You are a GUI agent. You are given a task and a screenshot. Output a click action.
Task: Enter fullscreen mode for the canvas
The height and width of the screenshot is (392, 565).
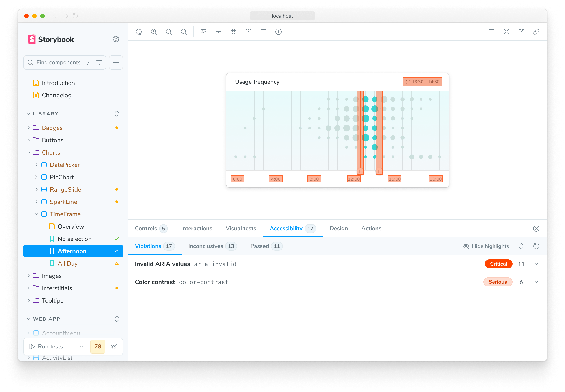[506, 32]
